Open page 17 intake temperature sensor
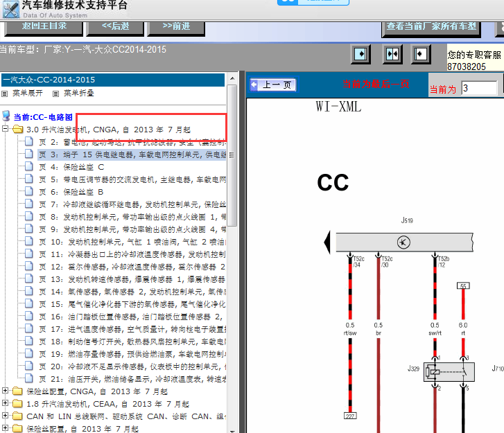The width and height of the screenshot is (504, 433). [x=132, y=329]
